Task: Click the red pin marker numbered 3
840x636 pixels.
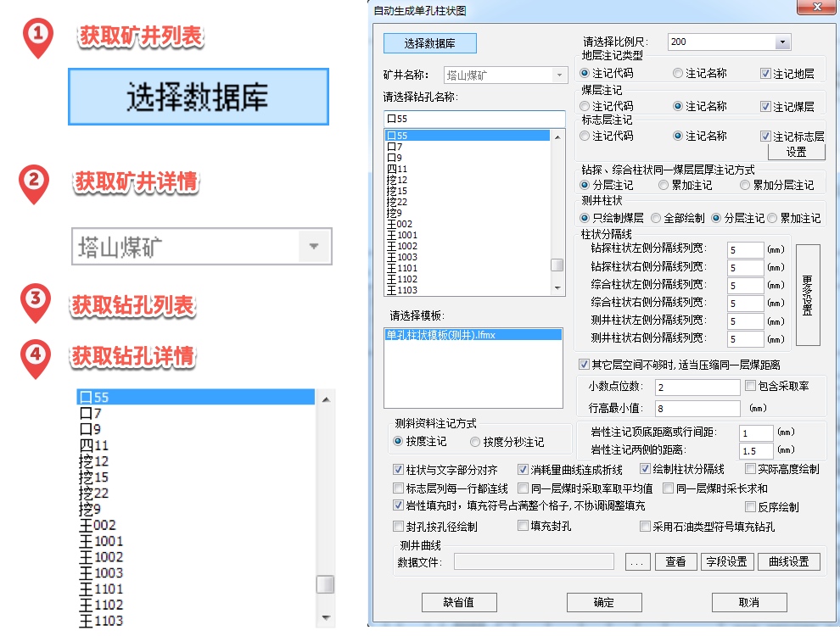Action: tap(35, 304)
